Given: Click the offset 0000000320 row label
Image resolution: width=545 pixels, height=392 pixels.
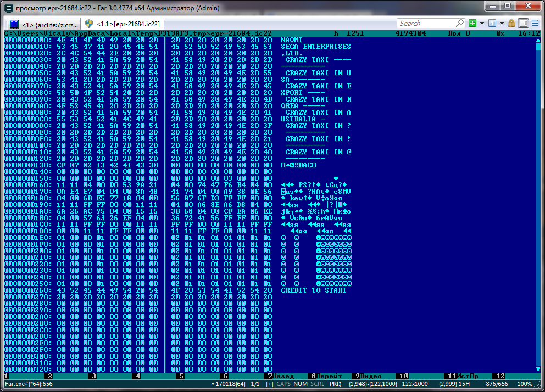Looking at the screenshot, I should point(28,369).
